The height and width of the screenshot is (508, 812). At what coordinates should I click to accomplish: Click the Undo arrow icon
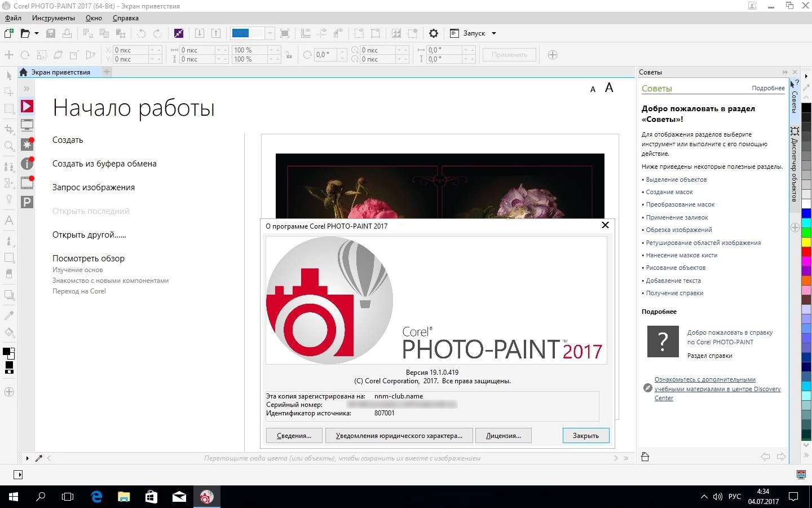point(142,33)
